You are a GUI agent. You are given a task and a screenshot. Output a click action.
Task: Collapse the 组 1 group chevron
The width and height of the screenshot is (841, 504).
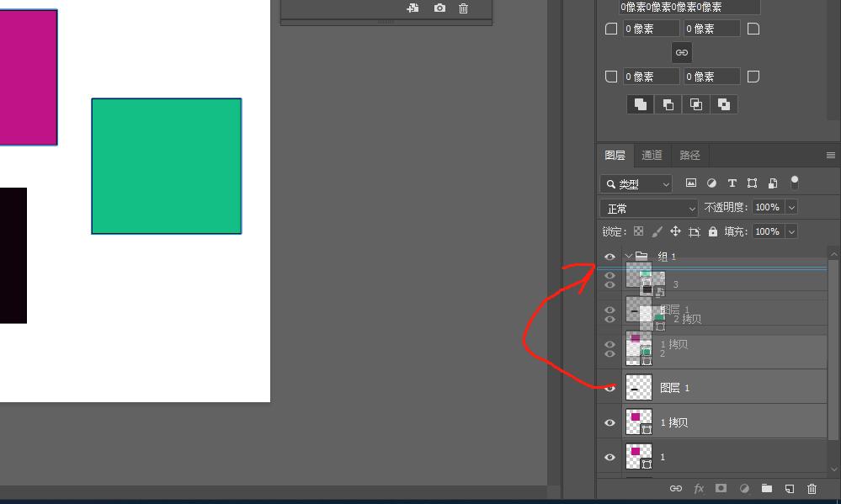click(628, 257)
